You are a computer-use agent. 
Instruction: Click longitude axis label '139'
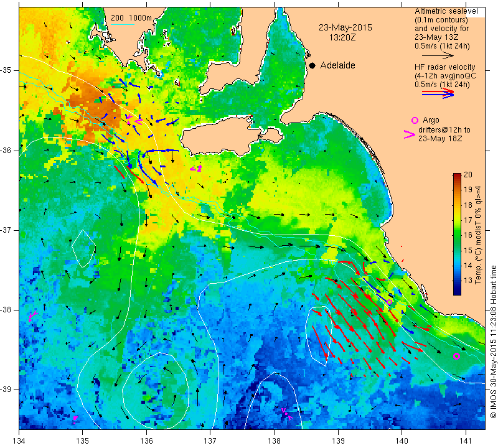click(338, 441)
